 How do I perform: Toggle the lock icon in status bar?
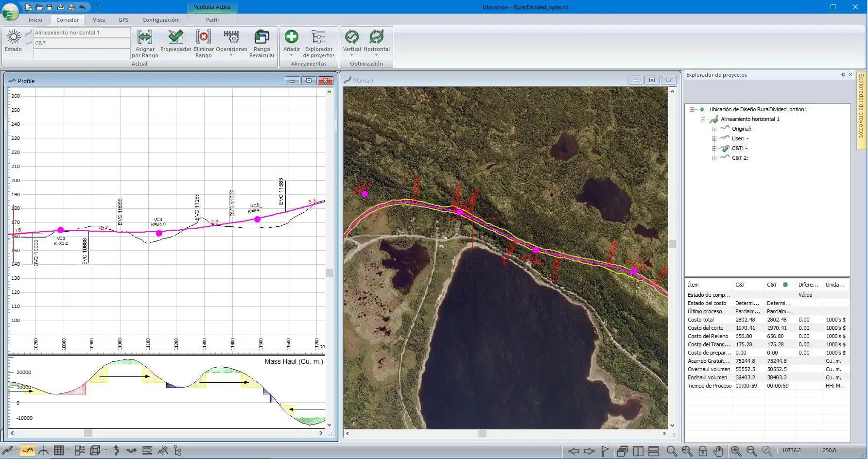pos(703,451)
